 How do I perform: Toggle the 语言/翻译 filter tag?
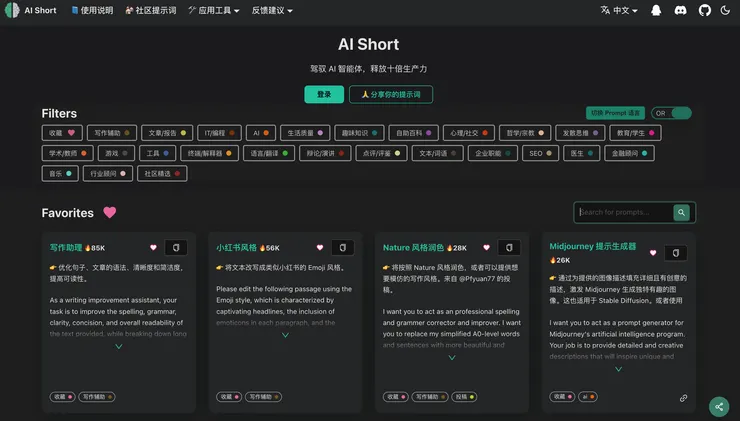tap(269, 153)
